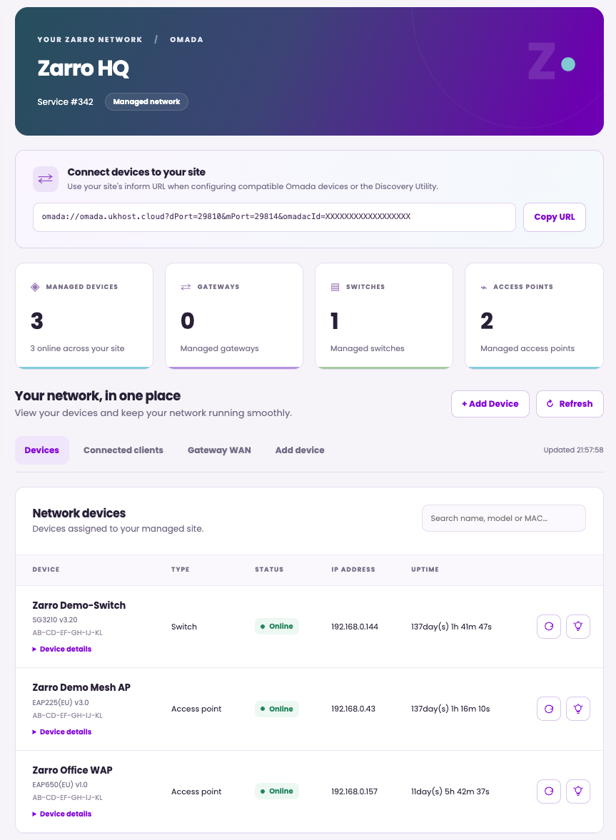Click reboot icon for Zarro Demo Mesh AP

pyautogui.click(x=548, y=709)
